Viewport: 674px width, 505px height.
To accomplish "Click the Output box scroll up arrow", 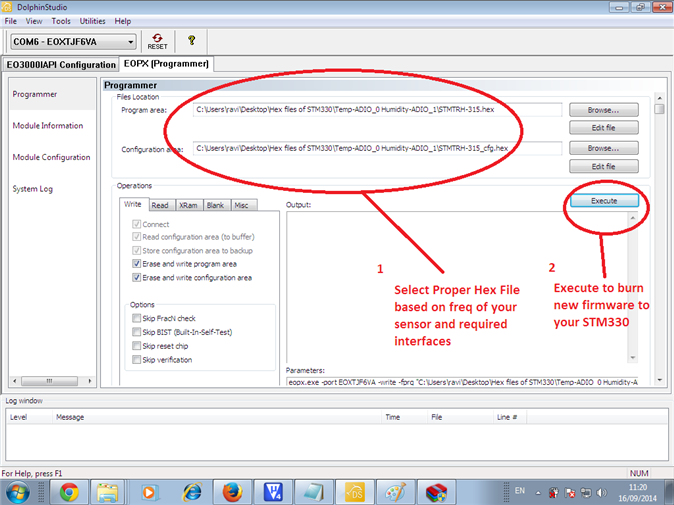I will coord(633,218).
